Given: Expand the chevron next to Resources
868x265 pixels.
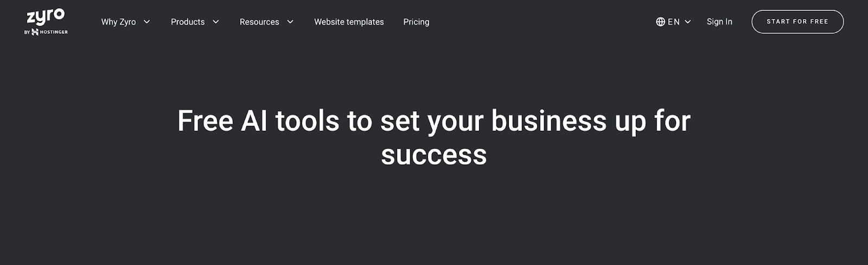Looking at the screenshot, I should (x=290, y=22).
